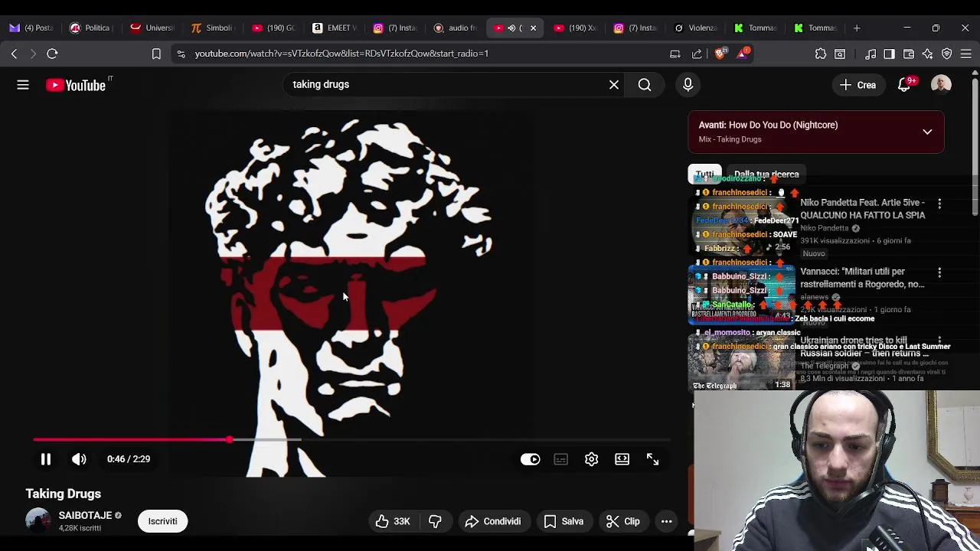Open the YouTube guide hamburger menu
Viewport: 980px width, 551px height.
[23, 85]
